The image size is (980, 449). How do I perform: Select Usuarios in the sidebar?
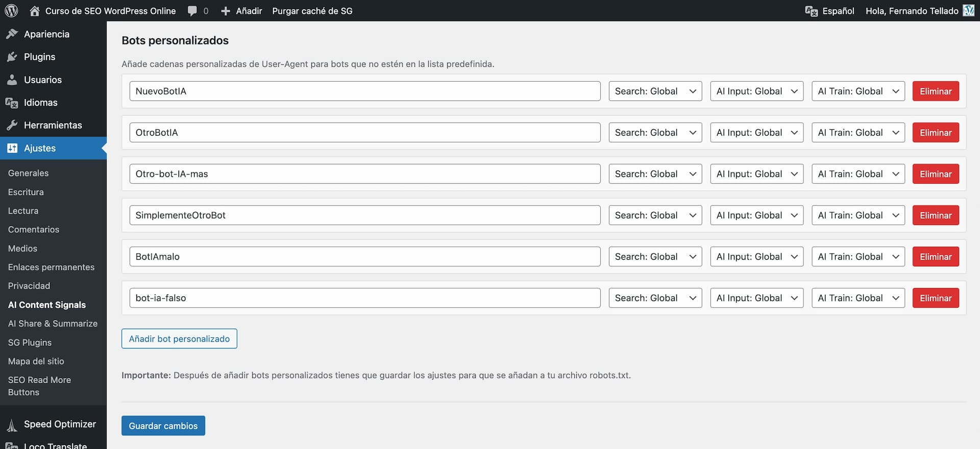pos(42,80)
